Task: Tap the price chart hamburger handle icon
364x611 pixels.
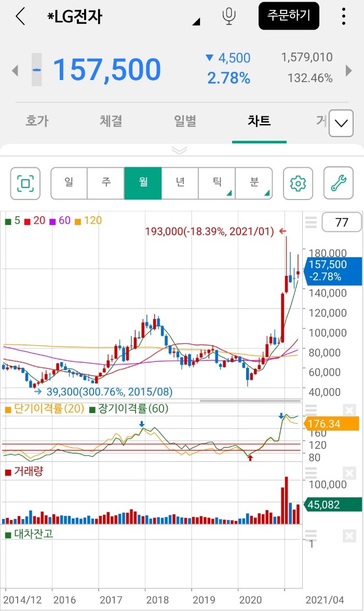Action: coord(311,222)
